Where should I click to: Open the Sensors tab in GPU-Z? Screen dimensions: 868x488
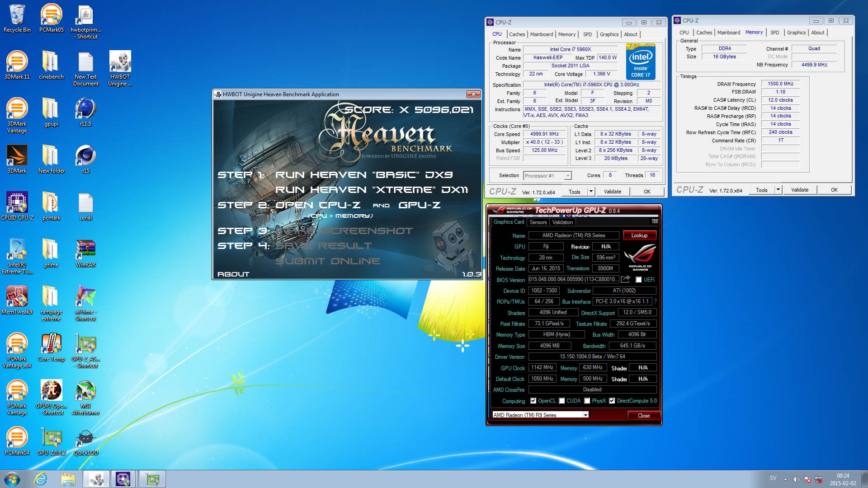(538, 222)
